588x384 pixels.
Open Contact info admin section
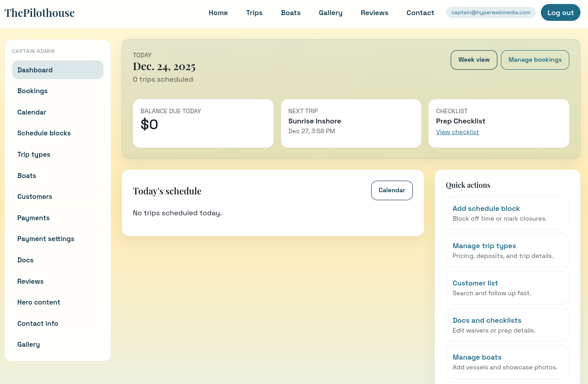tap(38, 323)
